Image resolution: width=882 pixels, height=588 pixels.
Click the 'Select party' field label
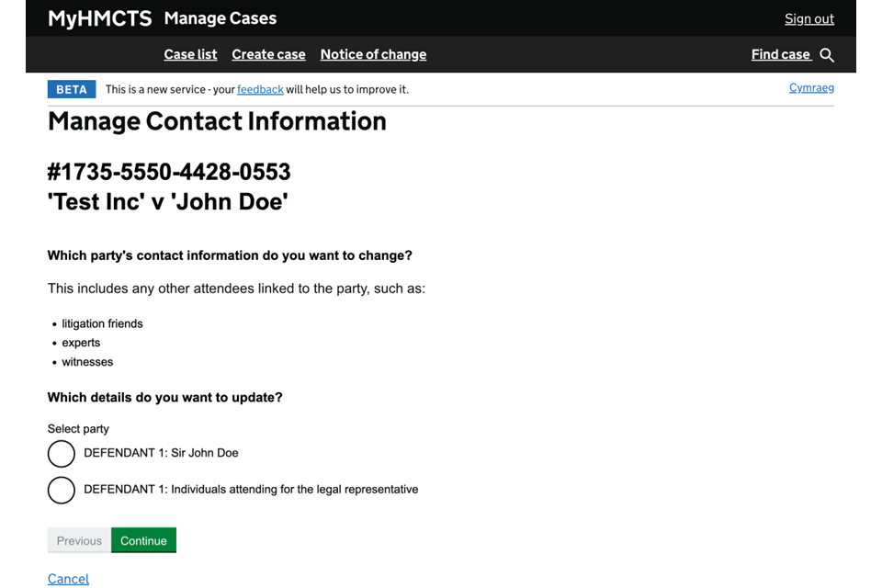coord(78,429)
